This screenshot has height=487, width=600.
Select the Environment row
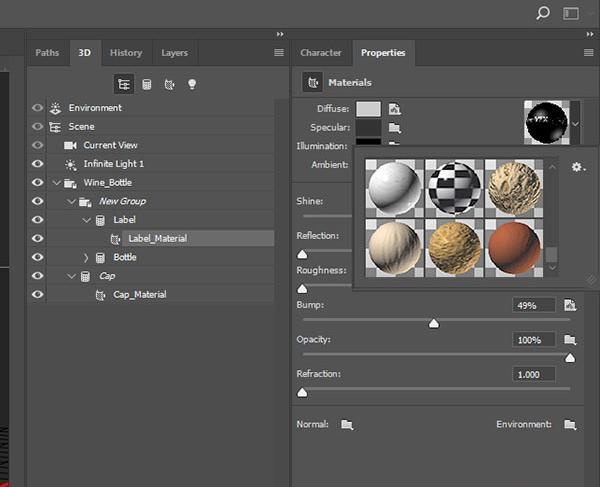[x=161, y=108]
